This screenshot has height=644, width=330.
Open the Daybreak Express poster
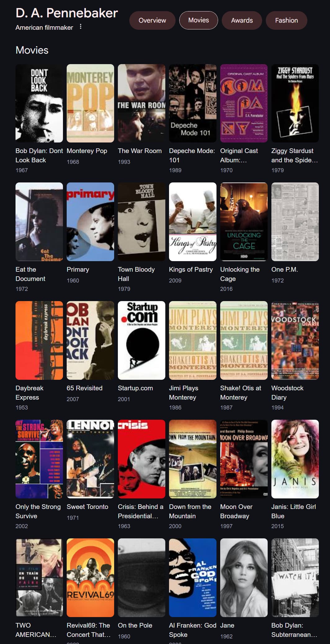click(39, 340)
